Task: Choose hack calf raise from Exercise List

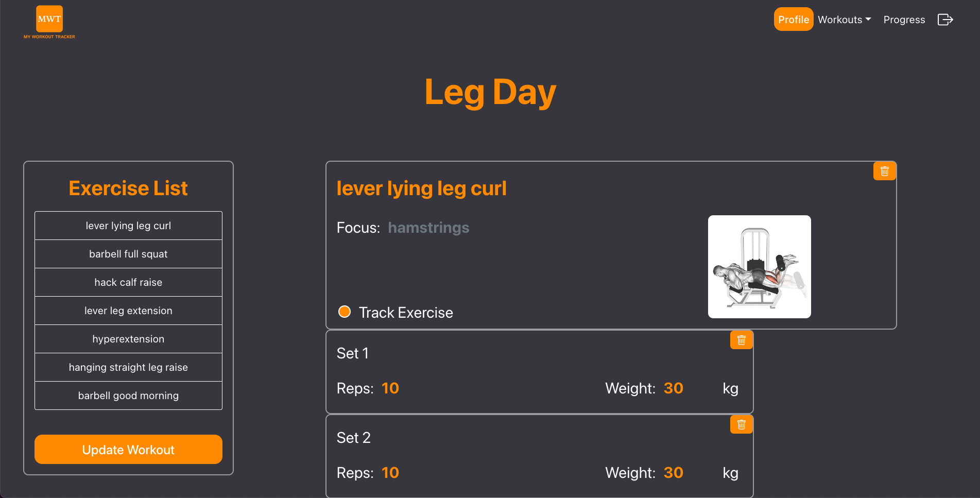Action: [128, 282]
